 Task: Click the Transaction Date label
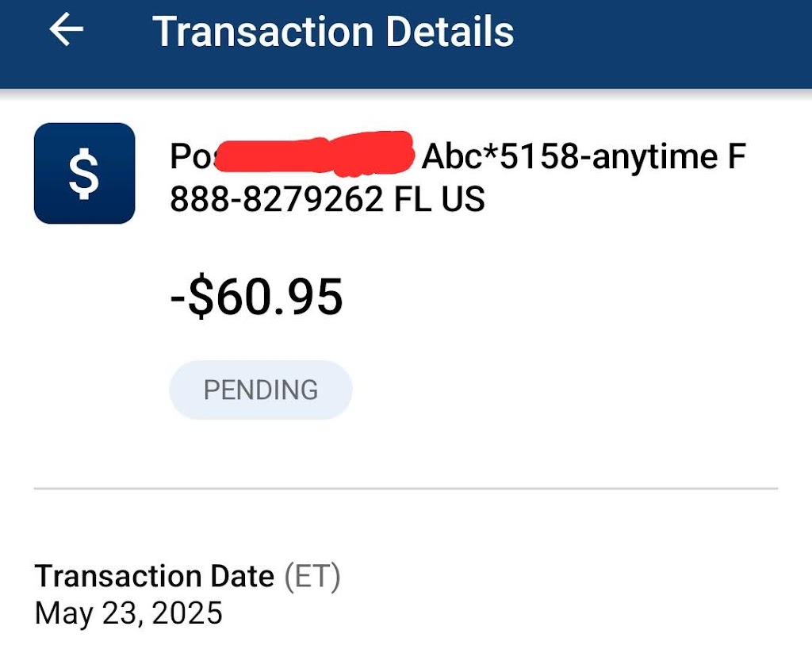[155, 576]
